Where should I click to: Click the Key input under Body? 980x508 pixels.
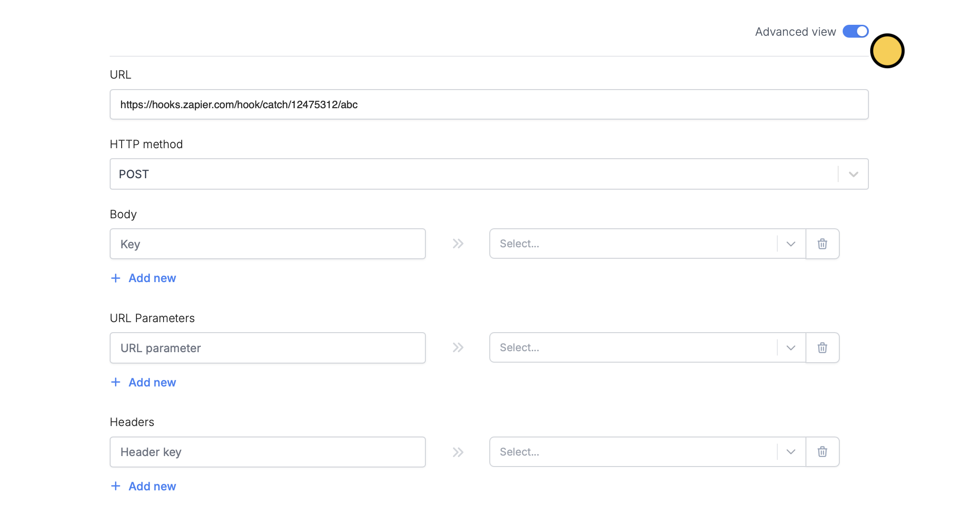[x=267, y=244]
